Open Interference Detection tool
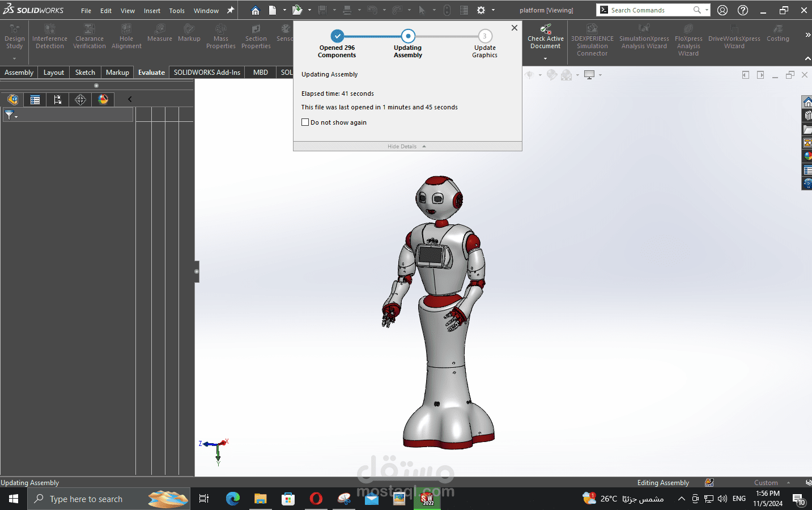Screen dimensions: 812x510 click(50, 37)
